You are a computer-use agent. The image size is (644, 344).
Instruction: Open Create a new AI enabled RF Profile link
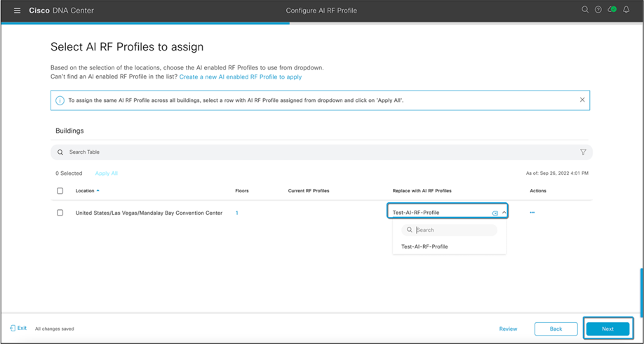coord(240,77)
